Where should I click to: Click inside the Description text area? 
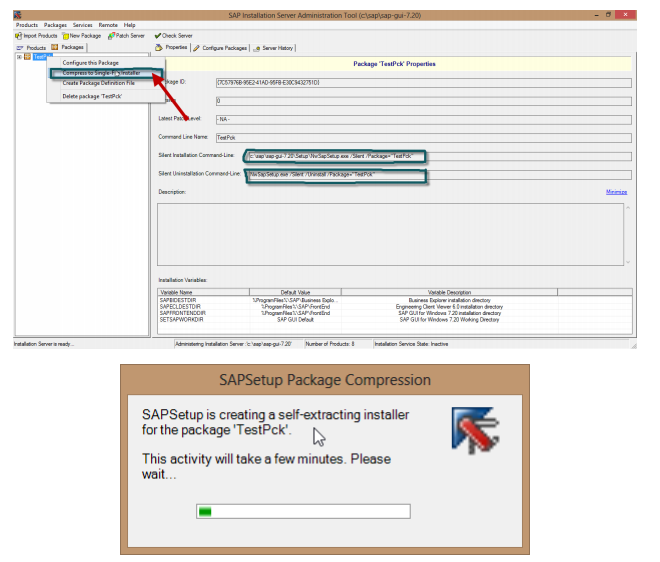(390, 234)
